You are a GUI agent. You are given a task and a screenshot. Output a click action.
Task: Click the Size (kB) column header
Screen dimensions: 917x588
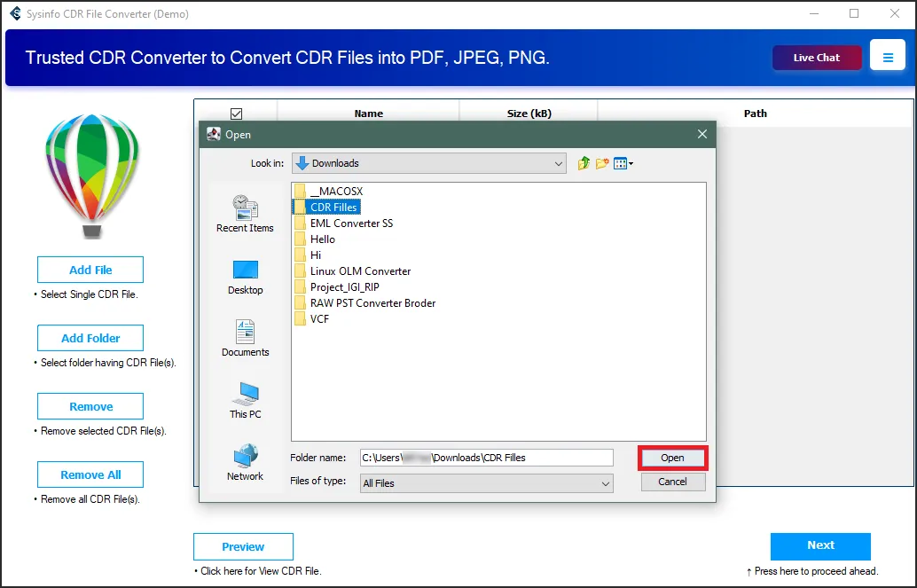pyautogui.click(x=529, y=114)
